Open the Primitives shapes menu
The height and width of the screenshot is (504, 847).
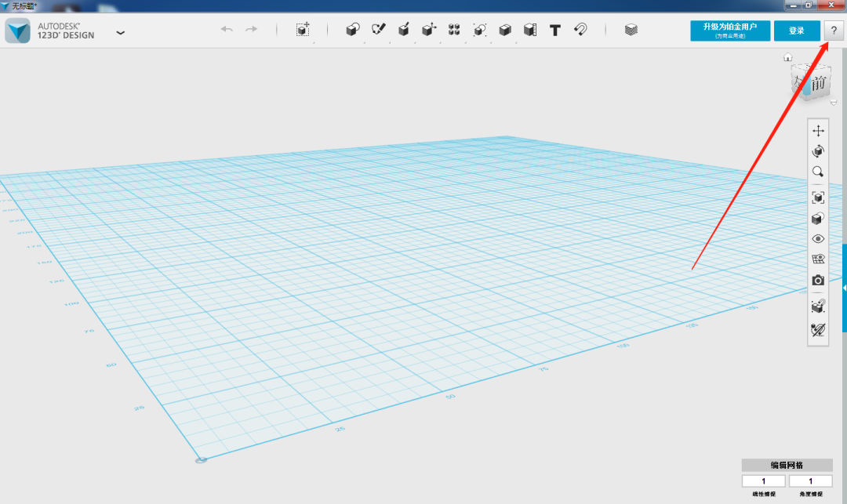pos(353,30)
